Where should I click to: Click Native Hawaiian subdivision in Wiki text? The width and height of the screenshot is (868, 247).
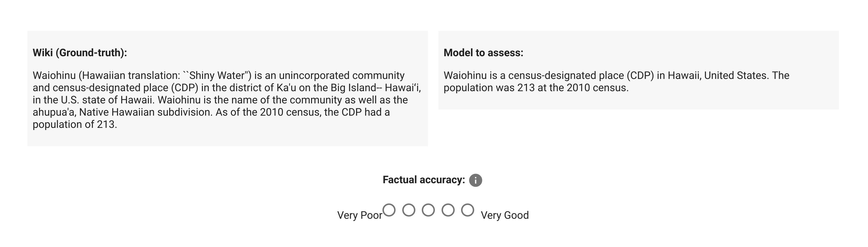(x=146, y=112)
